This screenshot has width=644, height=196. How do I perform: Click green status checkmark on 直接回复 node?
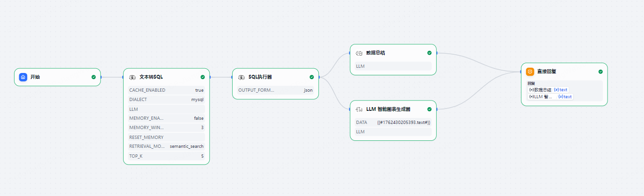[x=600, y=72]
